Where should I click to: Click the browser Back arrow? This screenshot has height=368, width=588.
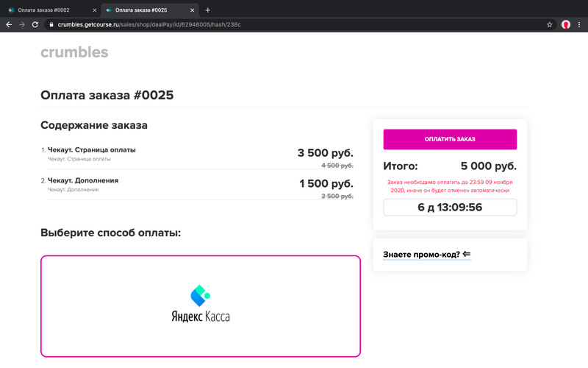(9, 24)
